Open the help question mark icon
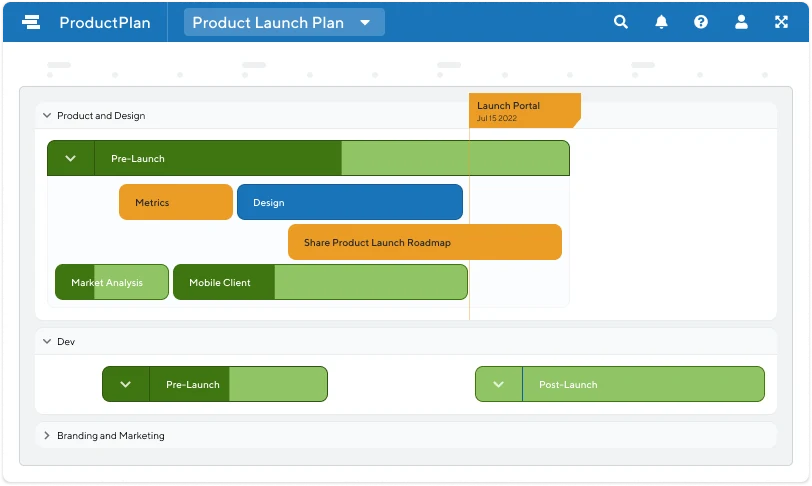This screenshot has height=486, width=812. point(701,22)
